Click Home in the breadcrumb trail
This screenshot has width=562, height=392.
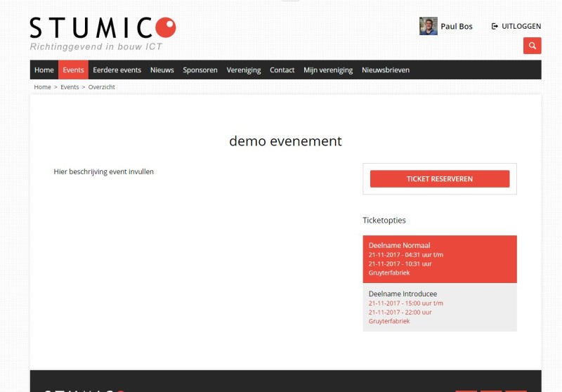coord(42,87)
